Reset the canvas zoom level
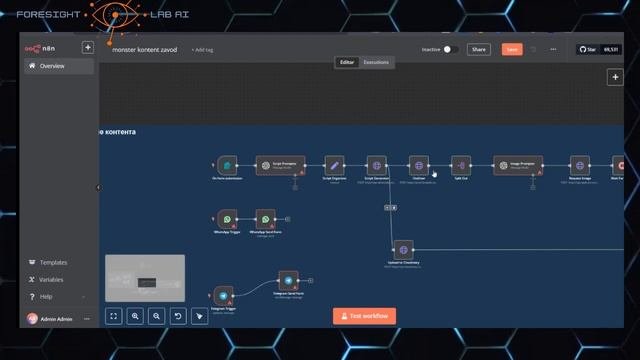 coord(178,316)
